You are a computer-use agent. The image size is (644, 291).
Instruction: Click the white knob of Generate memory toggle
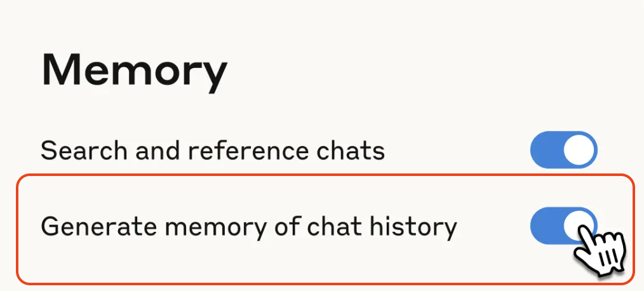tap(579, 226)
